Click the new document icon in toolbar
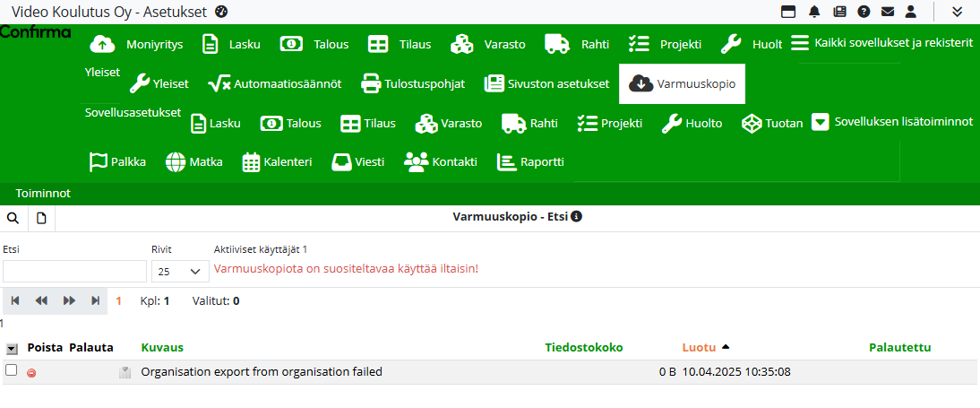 coord(41,218)
